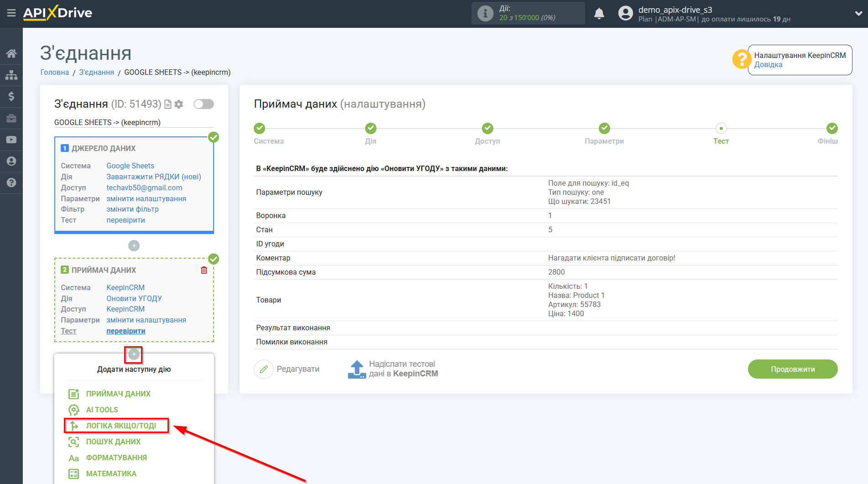Open the briefcase sidebar icon
Screen dimensions: 868x484
click(11, 118)
